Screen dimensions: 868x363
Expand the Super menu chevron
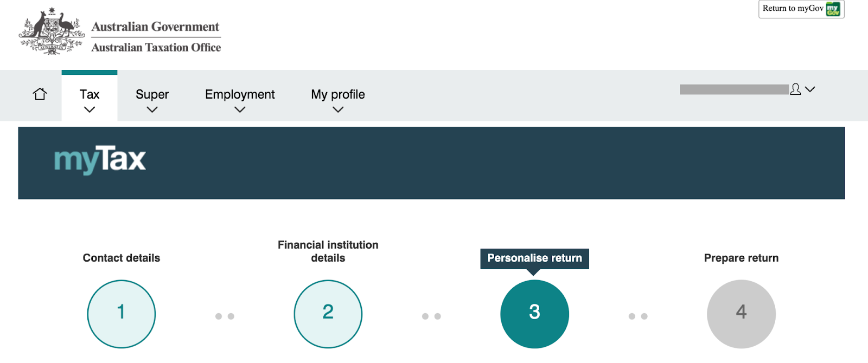pyautogui.click(x=152, y=109)
